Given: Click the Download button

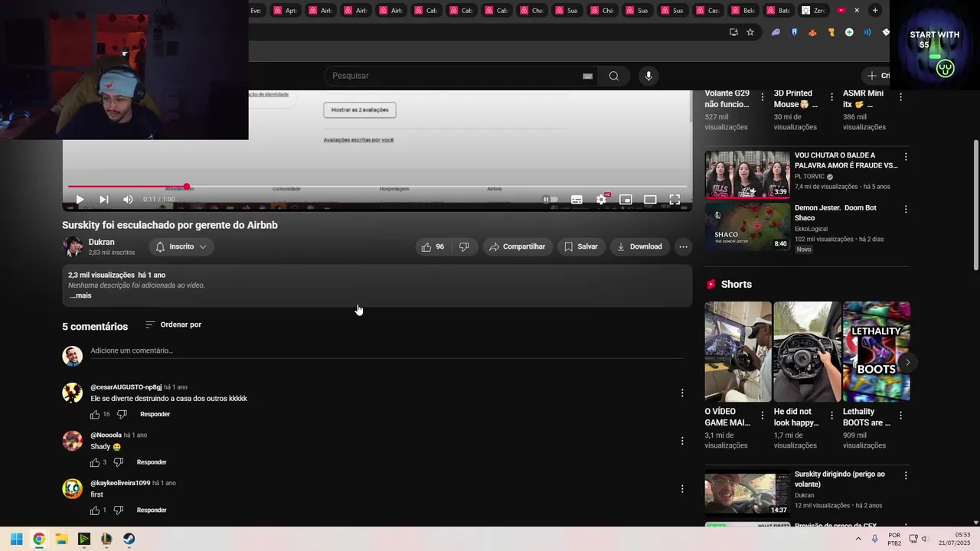Looking at the screenshot, I should [639, 246].
